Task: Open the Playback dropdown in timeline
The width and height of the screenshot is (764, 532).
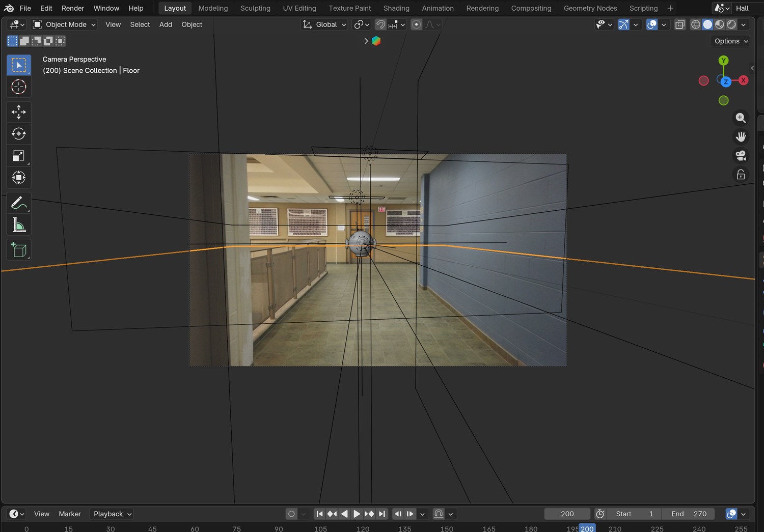Action: [112, 514]
